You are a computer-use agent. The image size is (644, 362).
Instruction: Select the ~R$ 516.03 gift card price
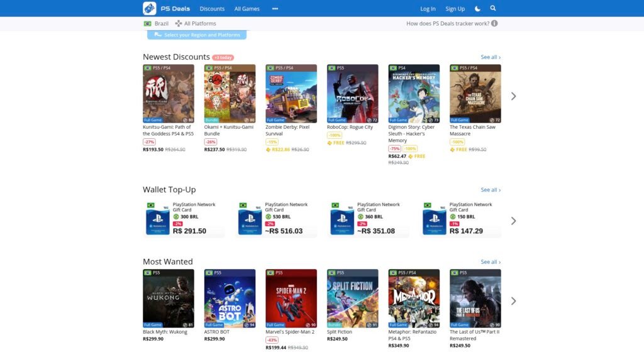[284, 231]
